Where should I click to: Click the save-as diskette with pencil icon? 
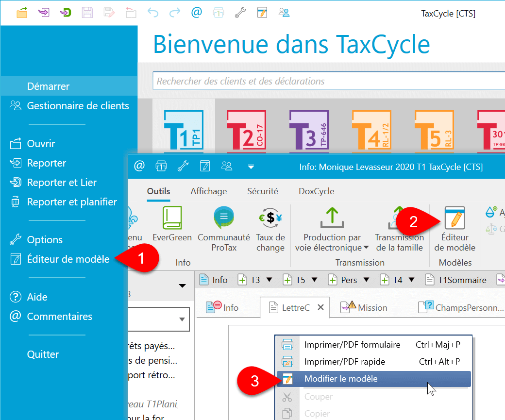[109, 13]
